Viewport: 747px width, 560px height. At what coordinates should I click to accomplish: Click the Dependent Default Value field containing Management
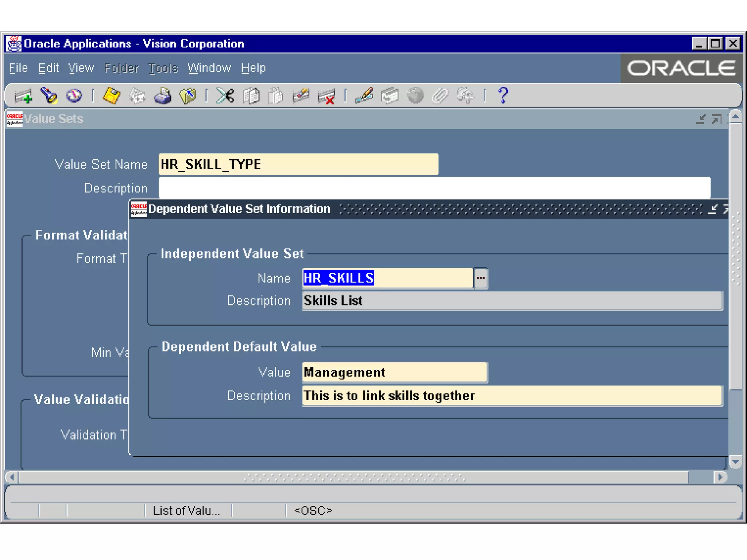point(395,372)
